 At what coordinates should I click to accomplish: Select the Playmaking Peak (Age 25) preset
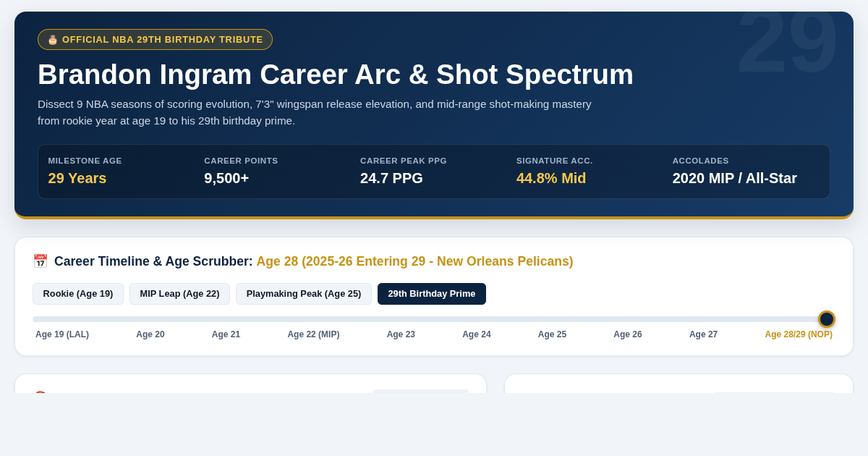click(304, 294)
